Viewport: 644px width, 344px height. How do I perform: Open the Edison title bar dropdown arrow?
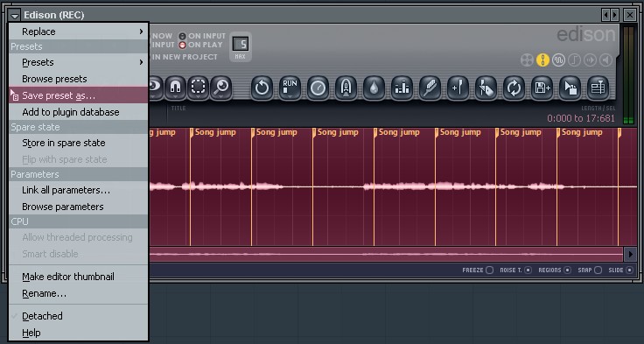[x=15, y=16]
